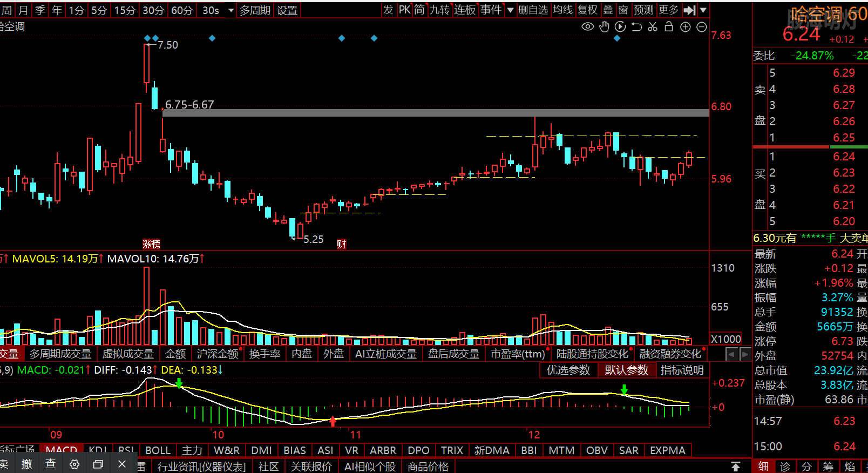This screenshot has width=868, height=473.
Task: Click the 查 query button
Action: (x=50, y=464)
